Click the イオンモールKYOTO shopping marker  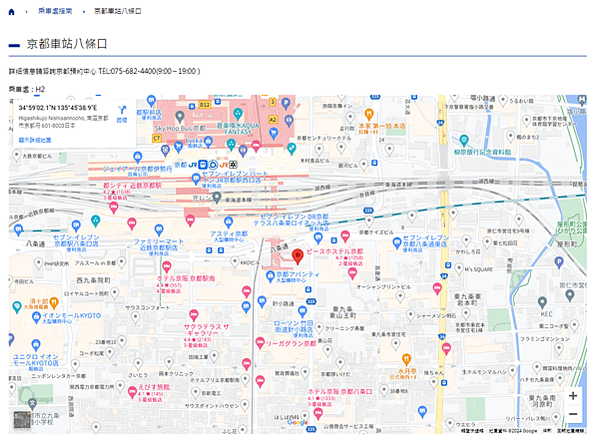(36, 317)
